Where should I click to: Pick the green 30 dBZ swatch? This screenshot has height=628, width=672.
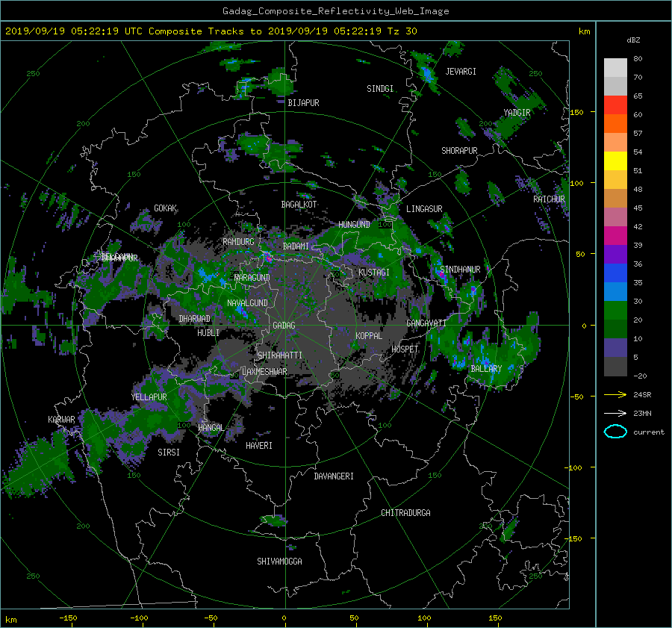(615, 310)
